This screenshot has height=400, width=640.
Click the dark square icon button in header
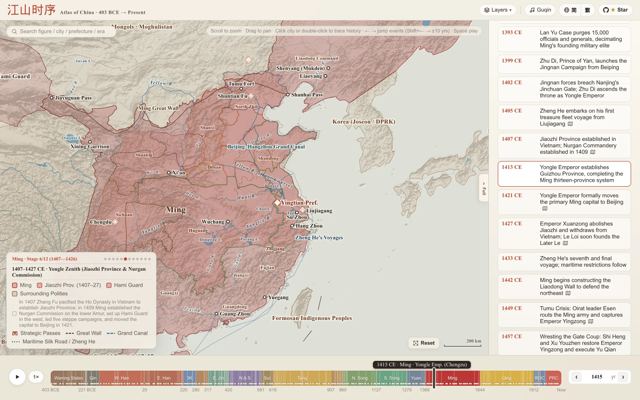[587, 10]
